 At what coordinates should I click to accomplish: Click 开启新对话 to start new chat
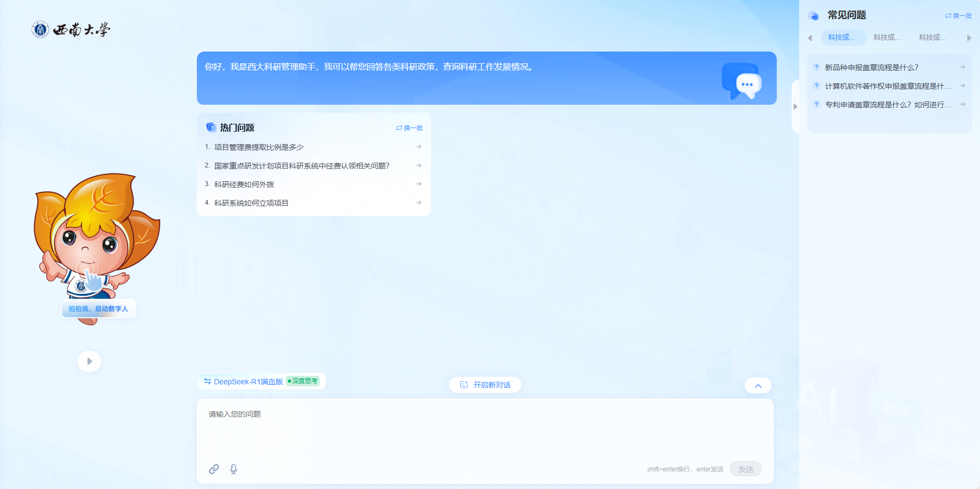(x=485, y=385)
